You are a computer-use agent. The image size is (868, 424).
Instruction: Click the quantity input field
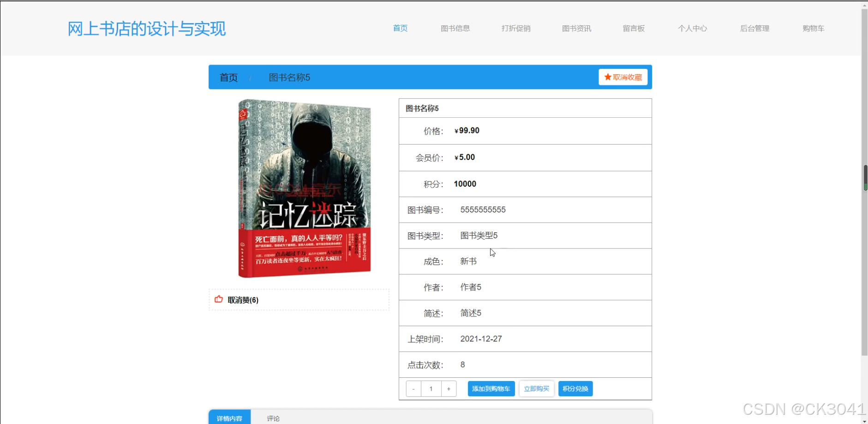(x=431, y=388)
